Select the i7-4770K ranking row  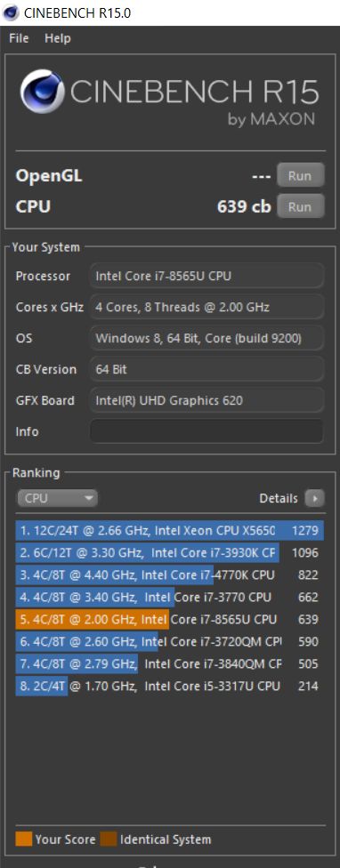tap(169, 575)
